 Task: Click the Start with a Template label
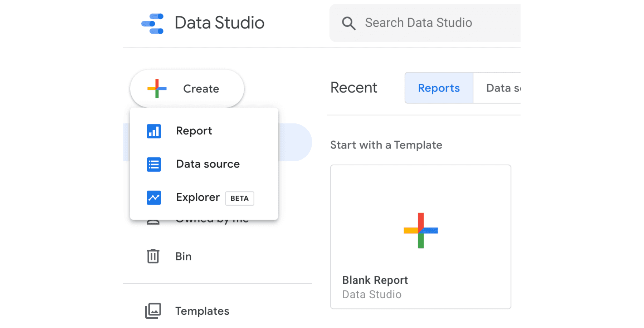pyautogui.click(x=386, y=145)
